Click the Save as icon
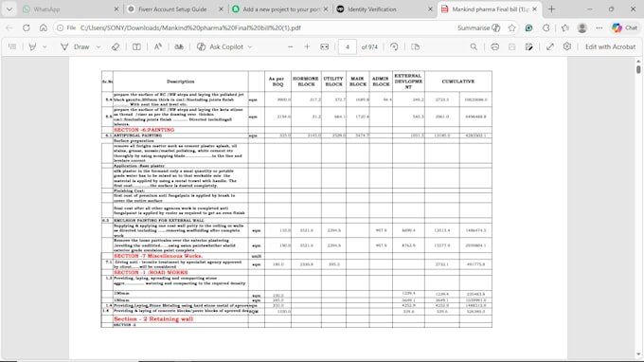 (x=529, y=46)
